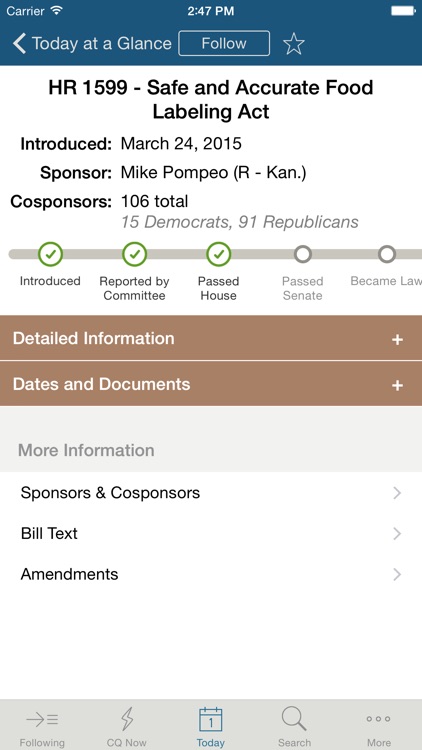Tap the Reported by Committee checkmark
This screenshot has width=422, height=750.
(x=134, y=254)
